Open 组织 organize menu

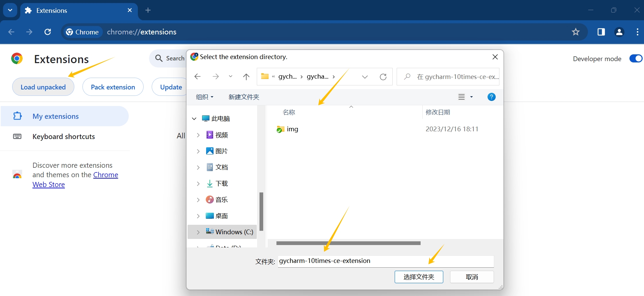click(x=205, y=97)
